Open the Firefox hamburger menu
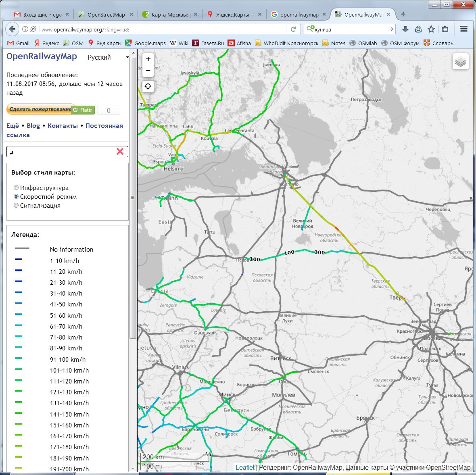This screenshot has width=476, height=475. [463, 29]
